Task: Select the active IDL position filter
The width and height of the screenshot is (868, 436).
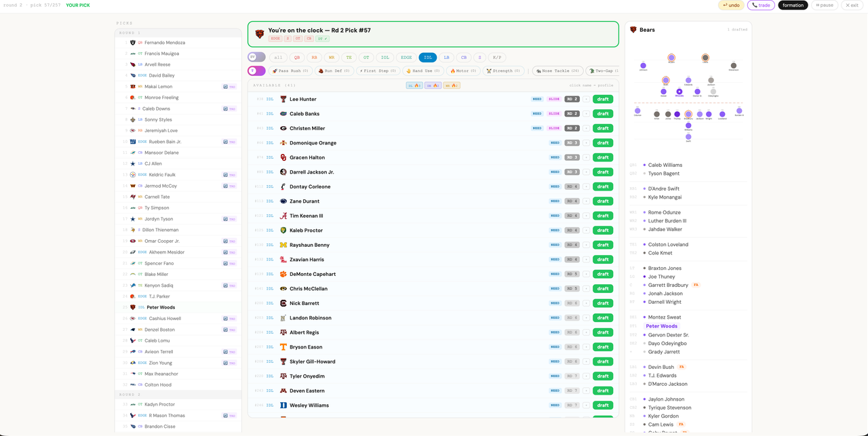Action: tap(428, 58)
